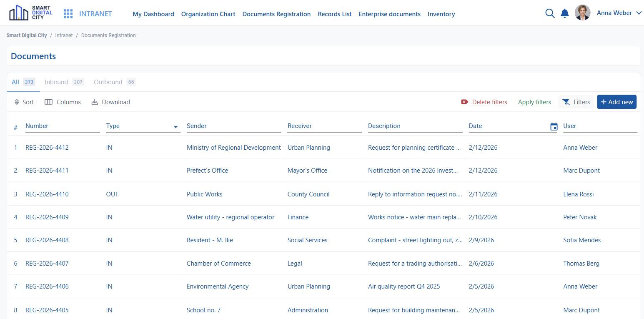Click the date 2/10/2026
The height and width of the screenshot is (319, 644).
(x=483, y=217)
